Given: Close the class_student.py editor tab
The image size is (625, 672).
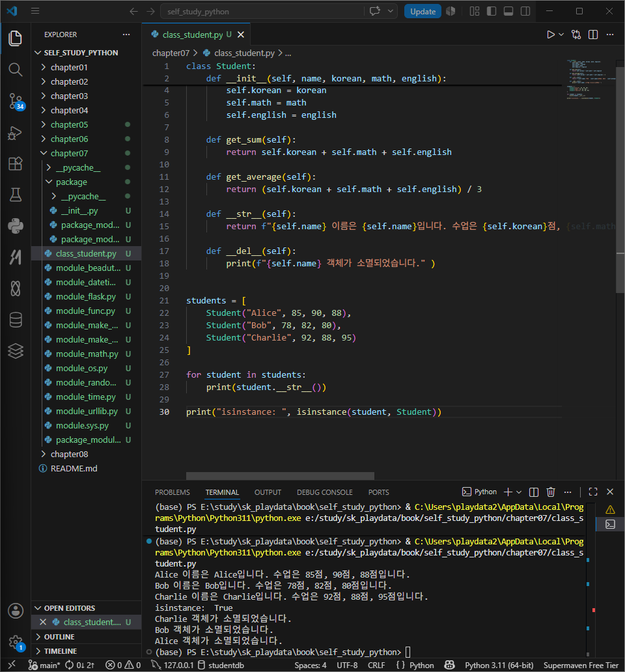Looking at the screenshot, I should [241, 35].
